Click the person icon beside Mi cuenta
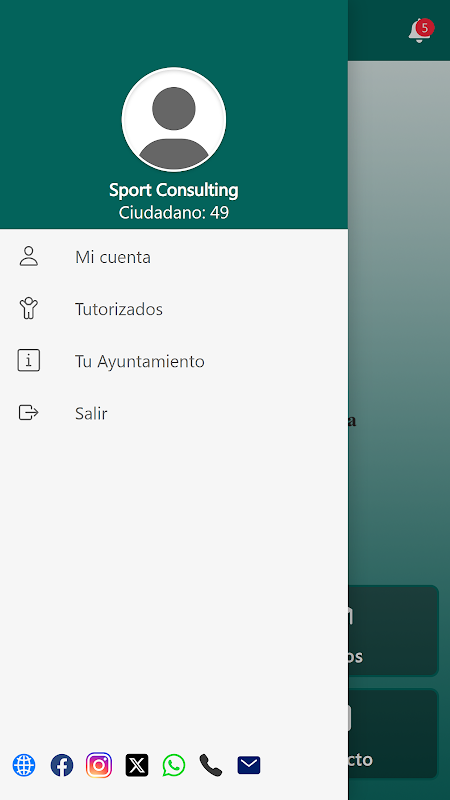The height and width of the screenshot is (800, 450). 29,256
